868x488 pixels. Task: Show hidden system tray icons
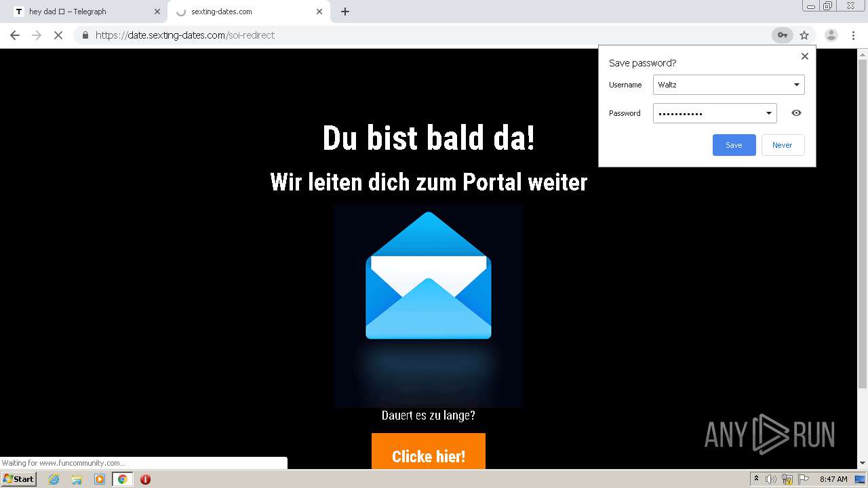click(x=757, y=479)
